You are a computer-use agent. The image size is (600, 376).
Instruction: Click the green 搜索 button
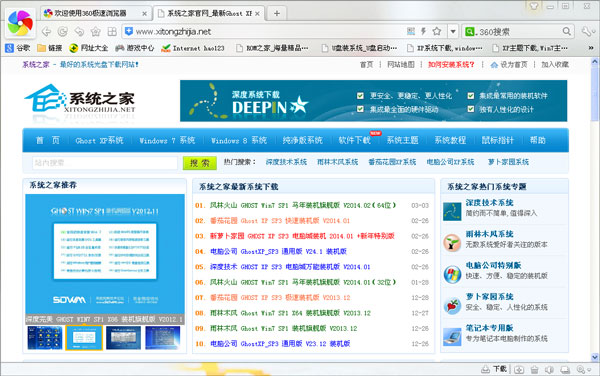pos(200,163)
